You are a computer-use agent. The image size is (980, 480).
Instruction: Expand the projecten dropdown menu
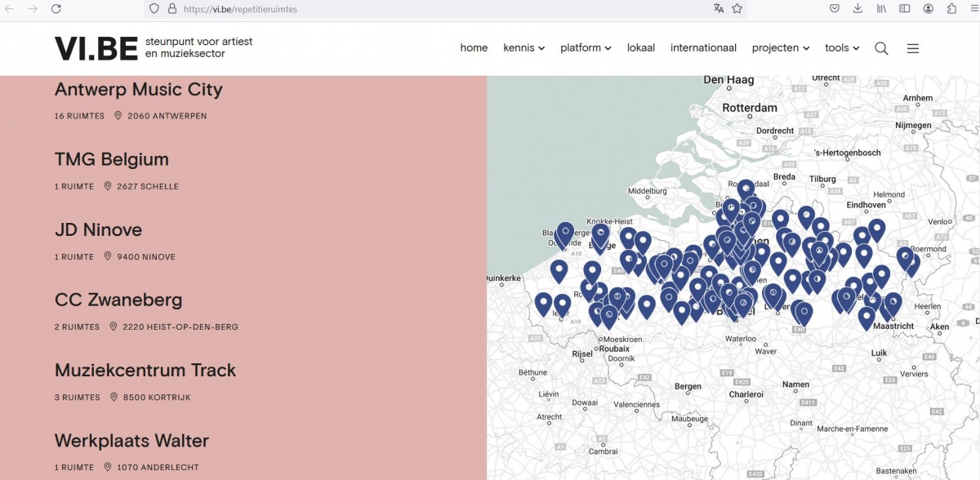[781, 48]
